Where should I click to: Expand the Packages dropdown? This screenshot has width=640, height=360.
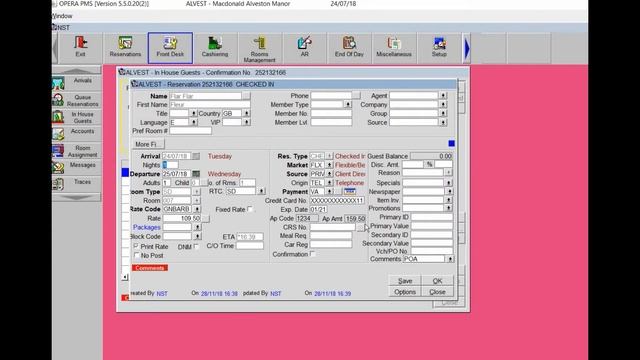click(198, 227)
